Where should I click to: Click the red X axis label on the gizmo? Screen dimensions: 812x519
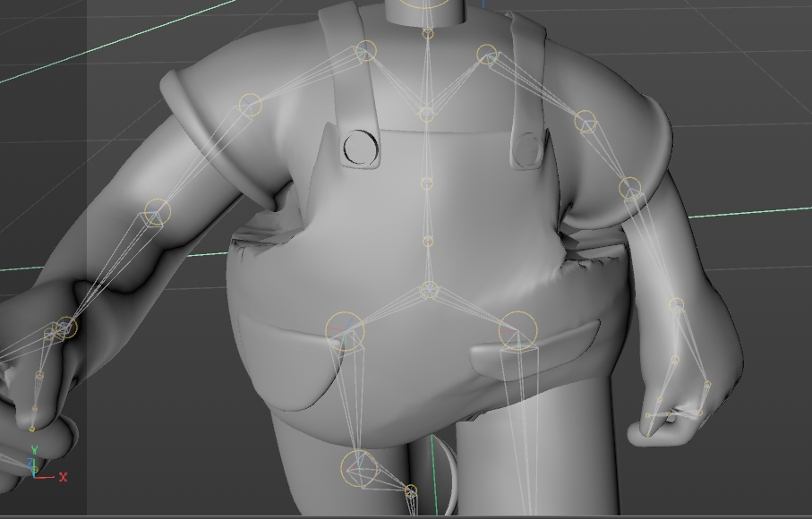point(64,477)
